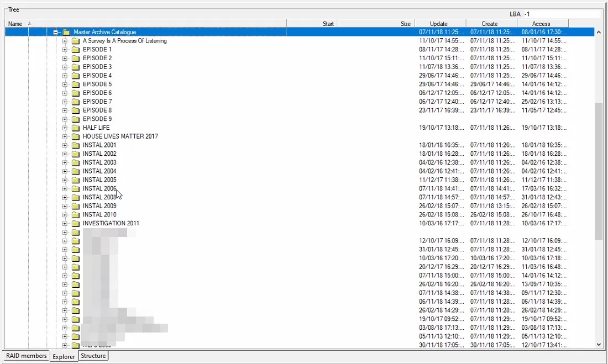Switch to the RAID members tab
The height and width of the screenshot is (364, 608).
tap(26, 356)
